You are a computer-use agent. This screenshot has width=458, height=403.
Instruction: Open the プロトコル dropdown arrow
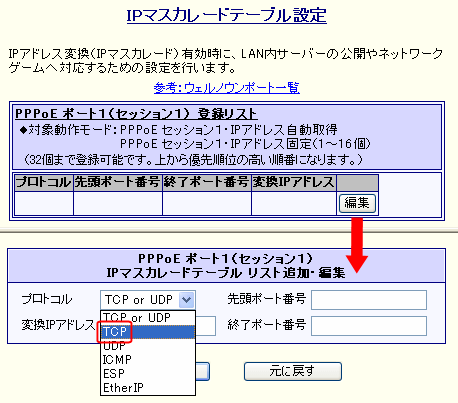pos(186,300)
